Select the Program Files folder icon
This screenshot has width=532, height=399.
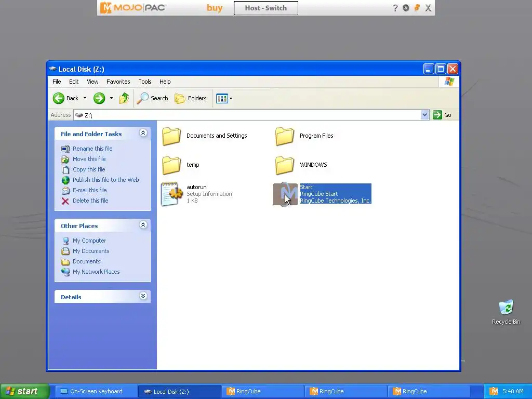pos(285,137)
